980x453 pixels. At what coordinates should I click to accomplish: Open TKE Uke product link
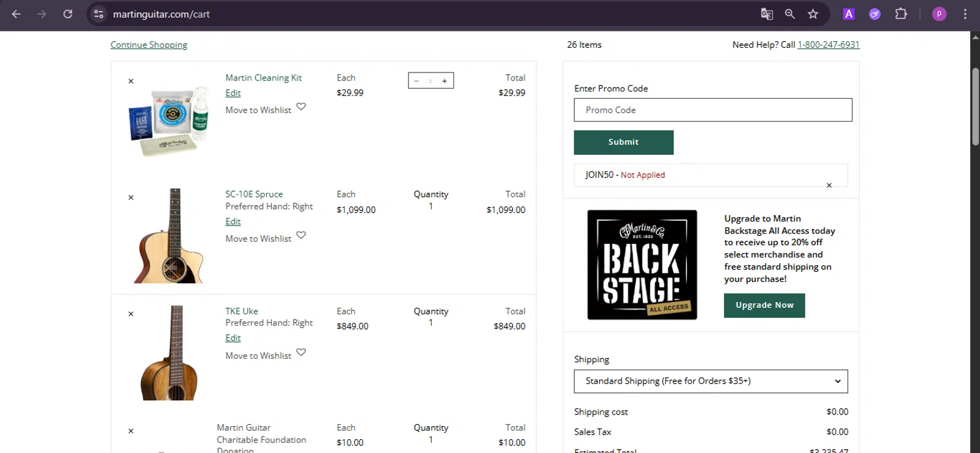tap(242, 311)
